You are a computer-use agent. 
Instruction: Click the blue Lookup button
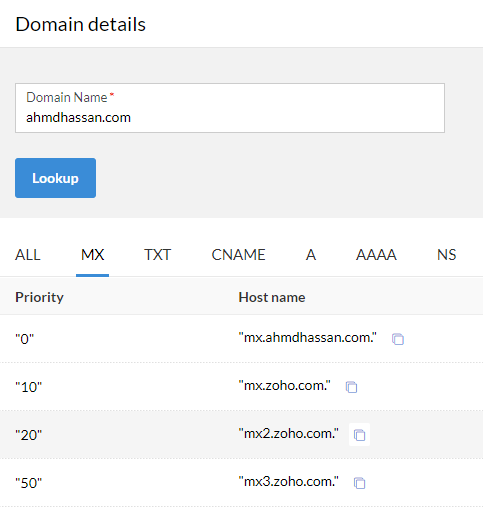[x=55, y=178]
